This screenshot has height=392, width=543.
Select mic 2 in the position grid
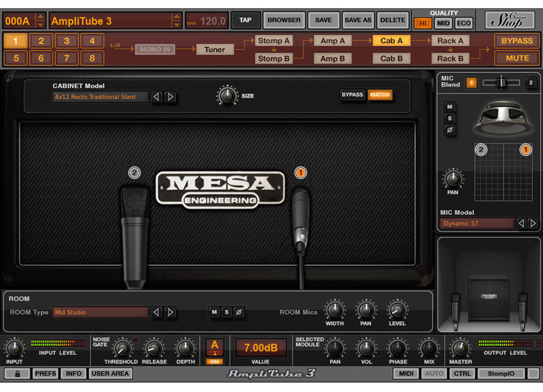(x=480, y=150)
